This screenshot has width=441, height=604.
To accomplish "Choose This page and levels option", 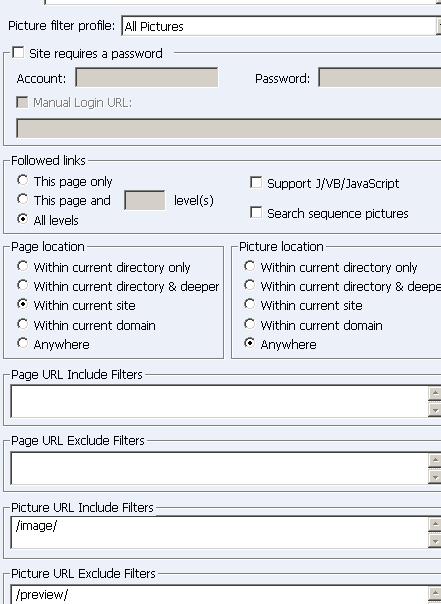I will click(x=22, y=200).
